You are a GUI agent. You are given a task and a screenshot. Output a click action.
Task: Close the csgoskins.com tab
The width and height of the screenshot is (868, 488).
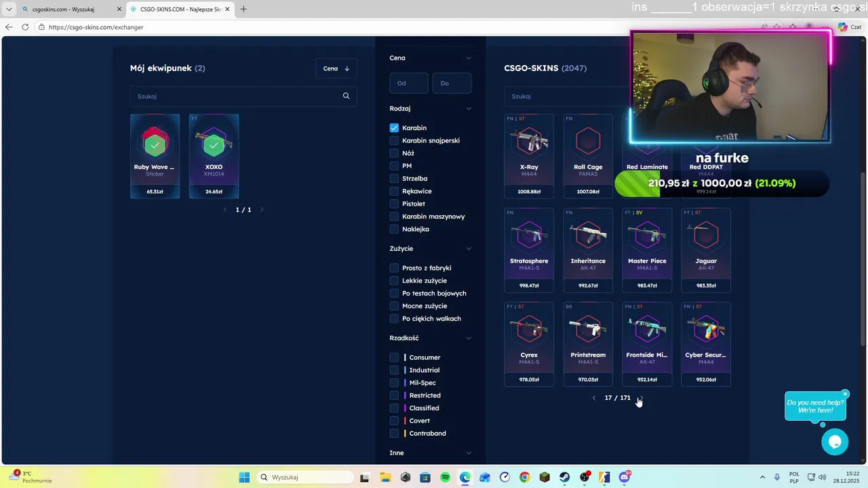[x=119, y=9]
